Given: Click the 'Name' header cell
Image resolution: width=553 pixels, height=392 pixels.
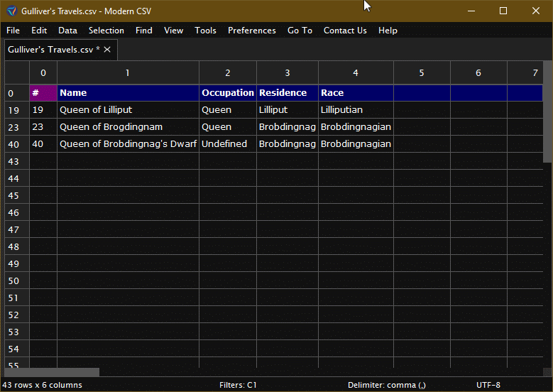Looking at the screenshot, I should pyautogui.click(x=128, y=93).
